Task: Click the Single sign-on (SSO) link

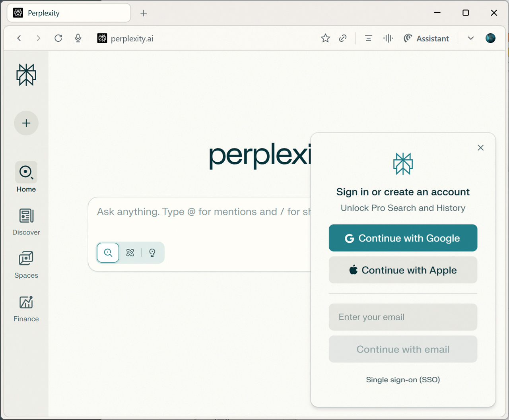Action: point(403,379)
